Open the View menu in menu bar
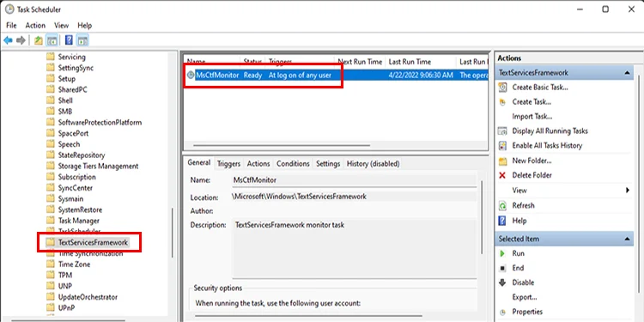The height and width of the screenshot is (322, 644). 61,26
